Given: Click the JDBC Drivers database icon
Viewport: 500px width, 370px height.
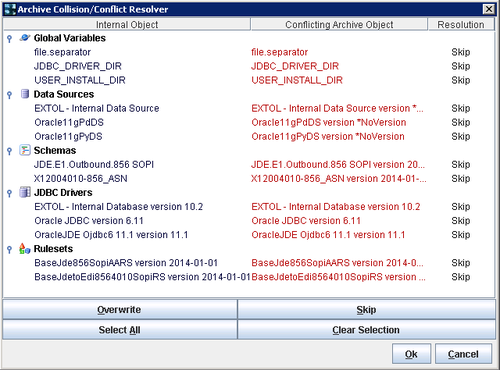Looking at the screenshot, I should coord(25,192).
